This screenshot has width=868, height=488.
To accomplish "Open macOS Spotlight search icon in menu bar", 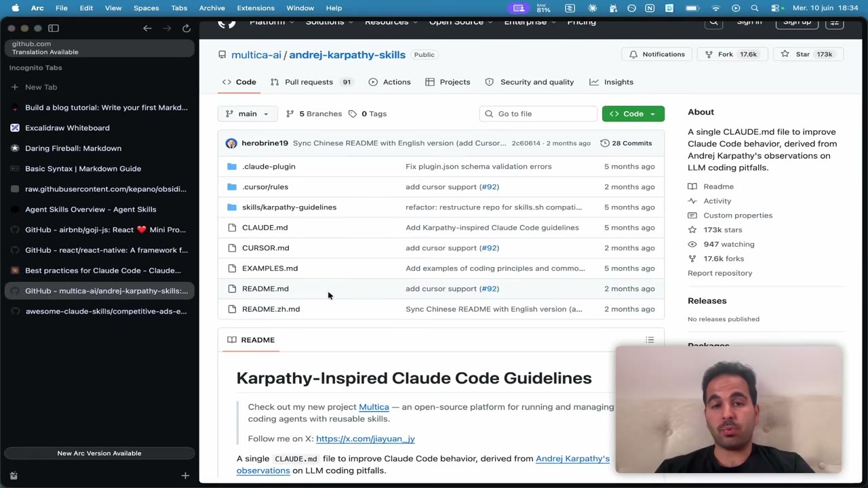I will 755,8.
